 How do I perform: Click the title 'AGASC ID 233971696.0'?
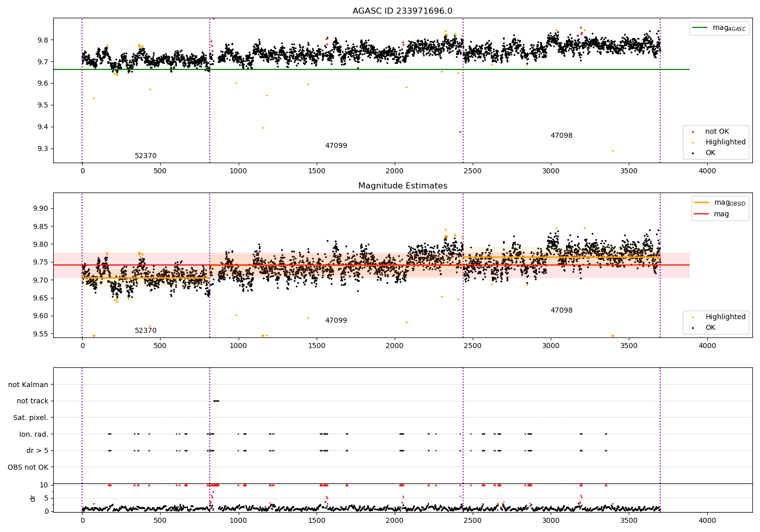tap(402, 11)
